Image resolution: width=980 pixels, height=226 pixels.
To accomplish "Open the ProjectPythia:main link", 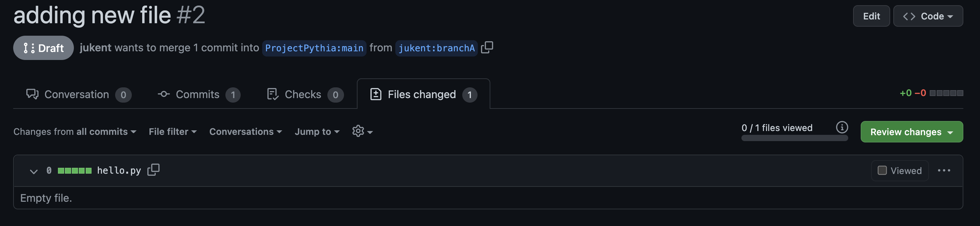I will click(x=314, y=48).
